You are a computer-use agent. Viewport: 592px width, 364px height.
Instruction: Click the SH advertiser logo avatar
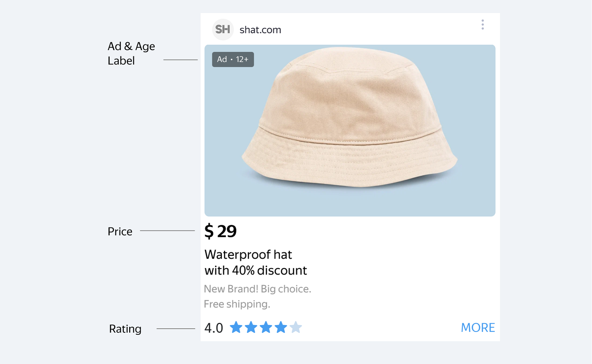click(223, 30)
